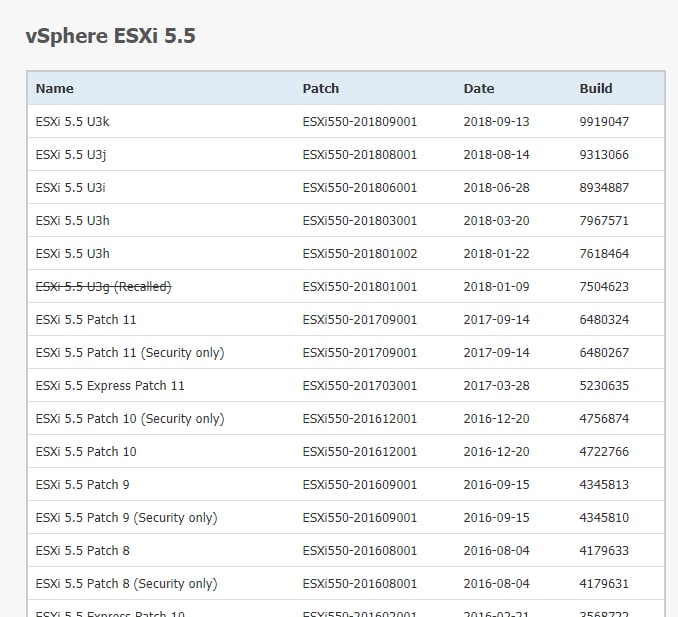Select patch ESXi550-201801002
Screen dimensions: 678x617
tap(360, 254)
